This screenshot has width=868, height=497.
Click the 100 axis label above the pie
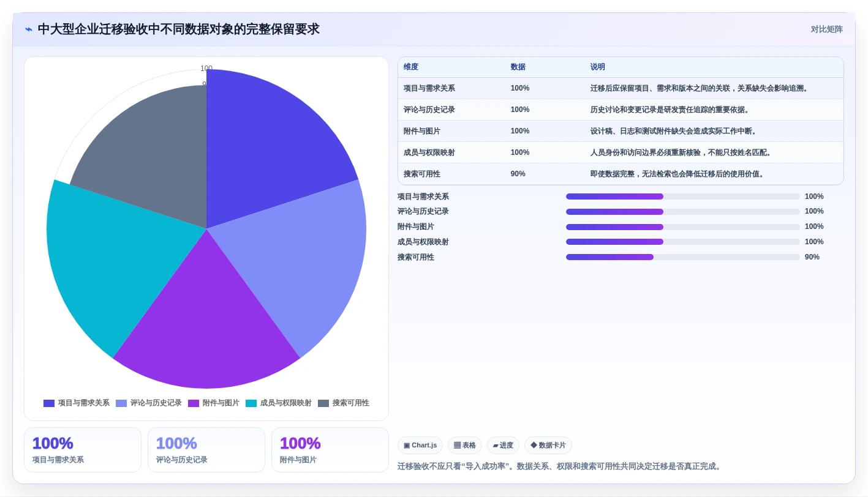point(206,69)
